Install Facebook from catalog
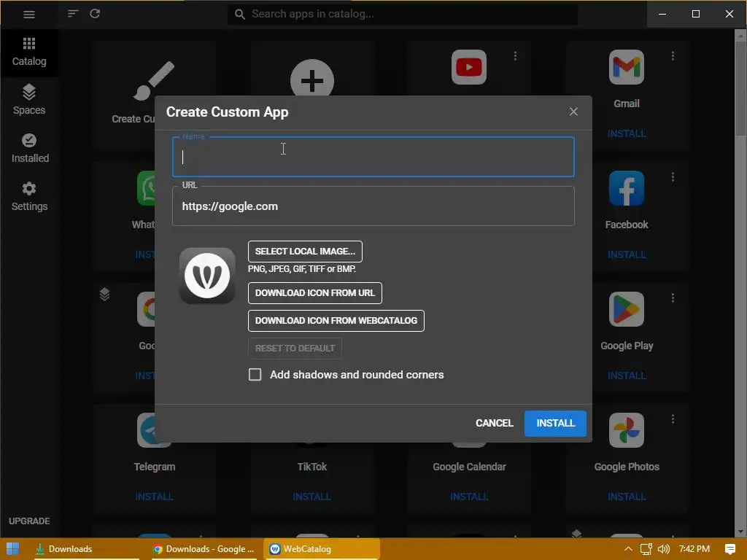The width and height of the screenshot is (747, 560). [x=627, y=254]
